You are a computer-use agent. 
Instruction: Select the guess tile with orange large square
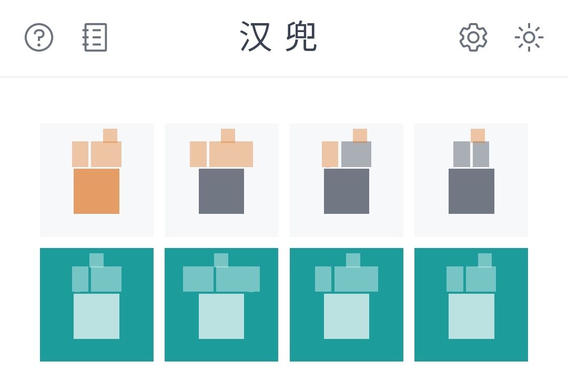click(x=97, y=180)
